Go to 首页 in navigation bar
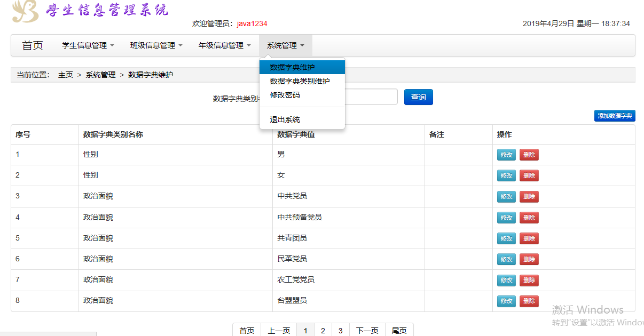Viewport: 644px width, 336px height. (x=33, y=45)
